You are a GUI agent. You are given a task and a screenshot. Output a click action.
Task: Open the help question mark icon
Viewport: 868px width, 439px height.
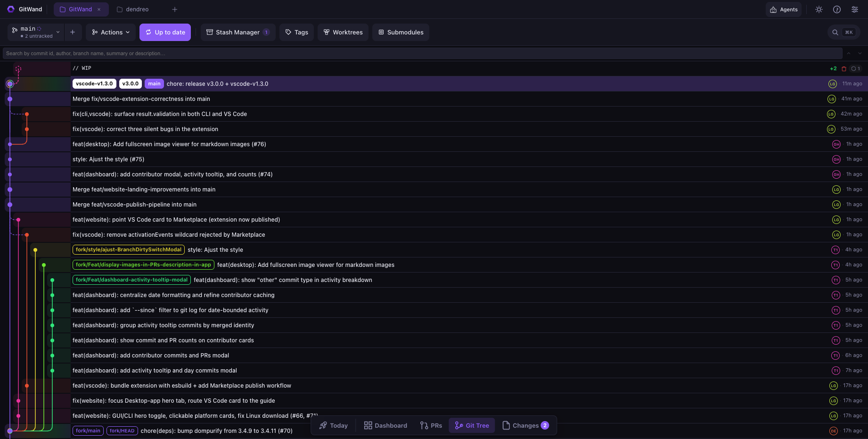click(837, 9)
